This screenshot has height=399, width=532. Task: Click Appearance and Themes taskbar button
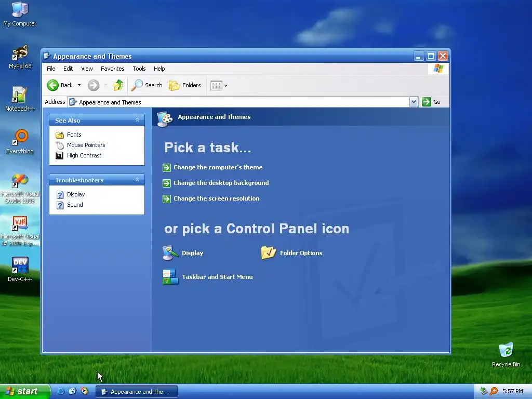[x=137, y=392]
